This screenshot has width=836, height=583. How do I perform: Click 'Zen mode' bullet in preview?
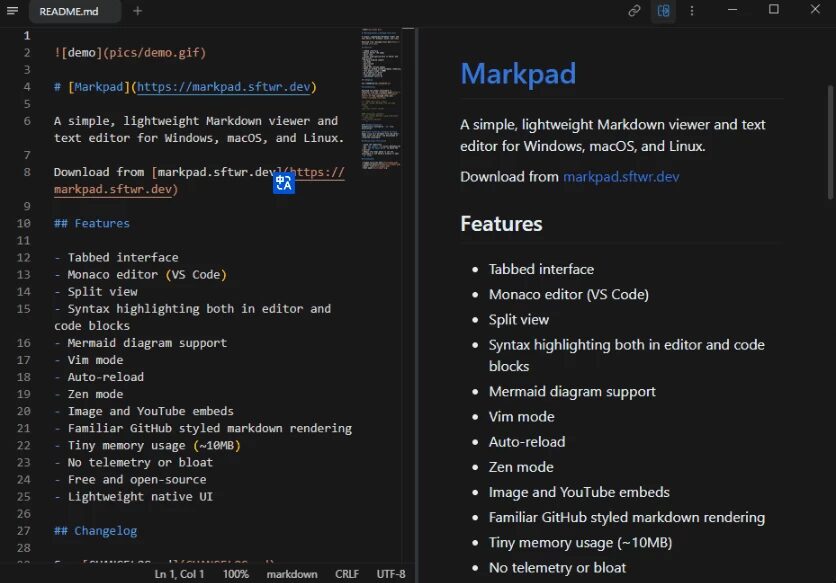[x=521, y=467]
